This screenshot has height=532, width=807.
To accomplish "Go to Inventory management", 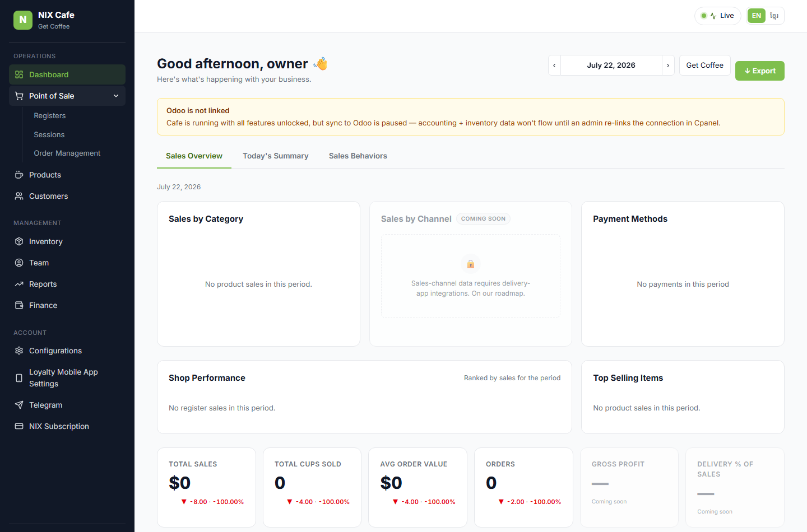I will coord(67,241).
